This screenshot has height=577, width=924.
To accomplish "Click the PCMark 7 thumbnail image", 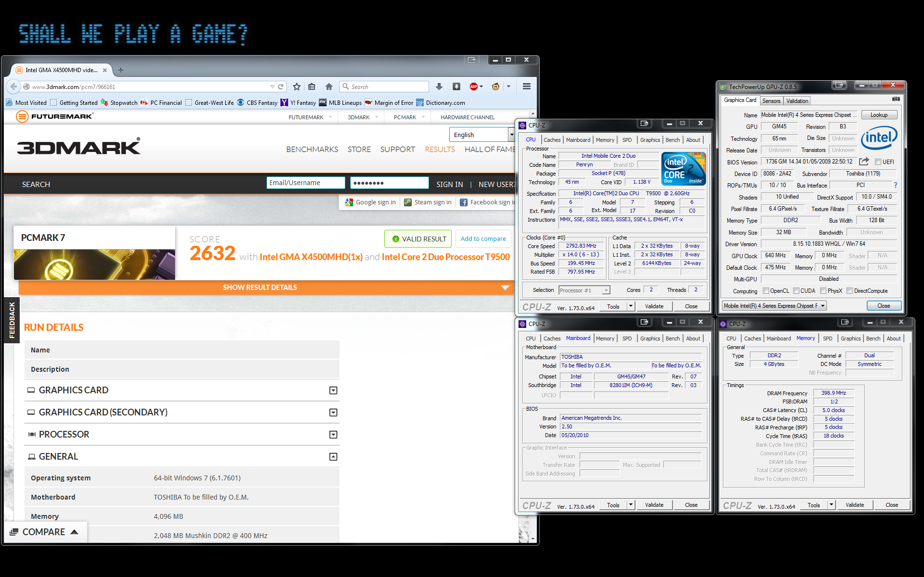I will tap(94, 264).
